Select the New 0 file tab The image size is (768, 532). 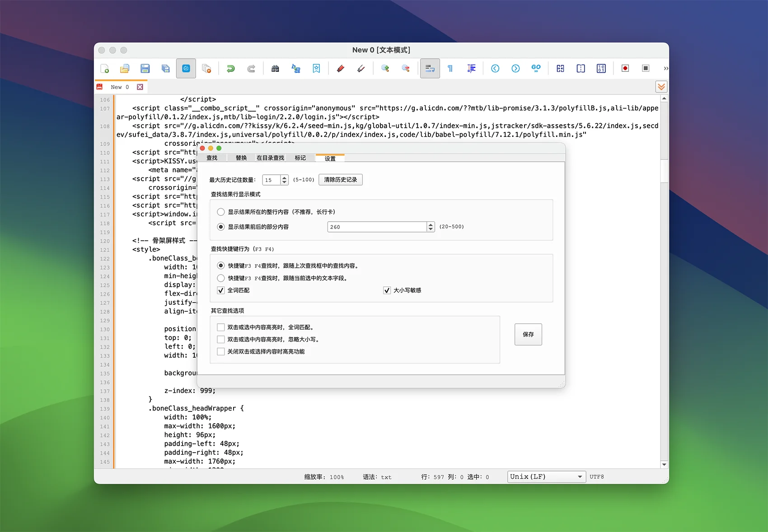(120, 87)
